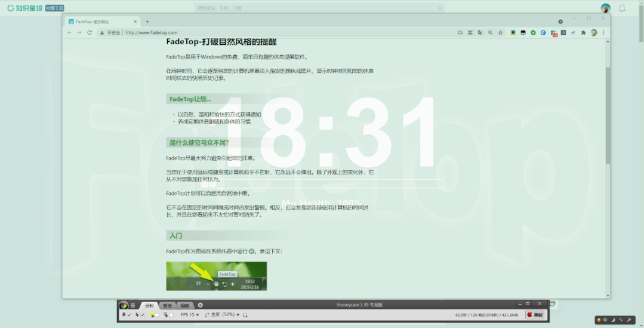The image size is (644, 328).
Task: Select the FadeTop-官方网站 tab
Action: coord(102,22)
